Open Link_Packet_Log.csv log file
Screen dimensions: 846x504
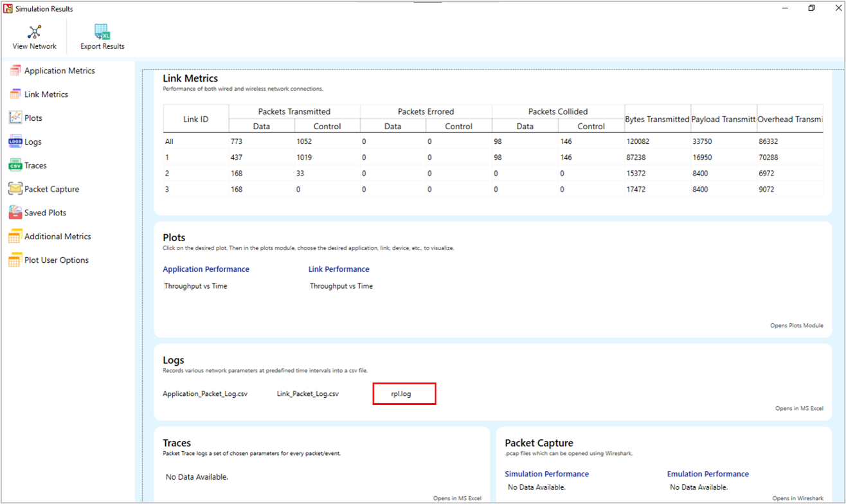(x=307, y=393)
